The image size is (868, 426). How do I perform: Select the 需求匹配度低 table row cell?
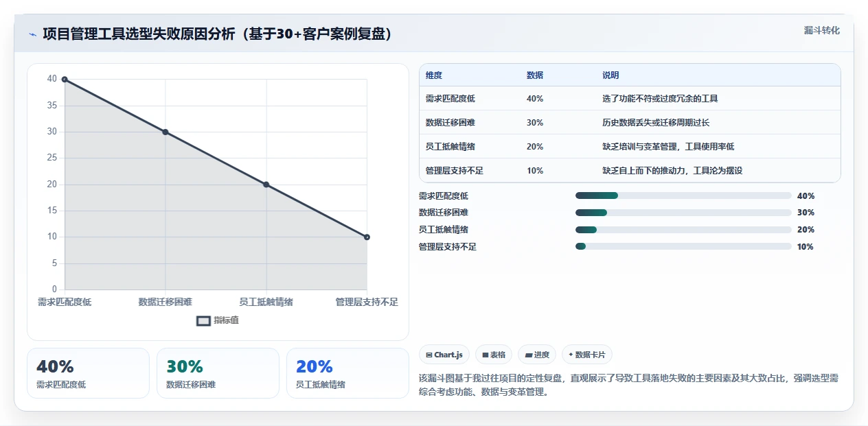[450, 99]
